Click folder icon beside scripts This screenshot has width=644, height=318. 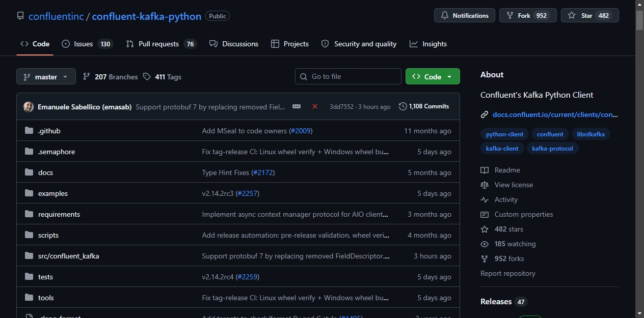[x=29, y=235]
